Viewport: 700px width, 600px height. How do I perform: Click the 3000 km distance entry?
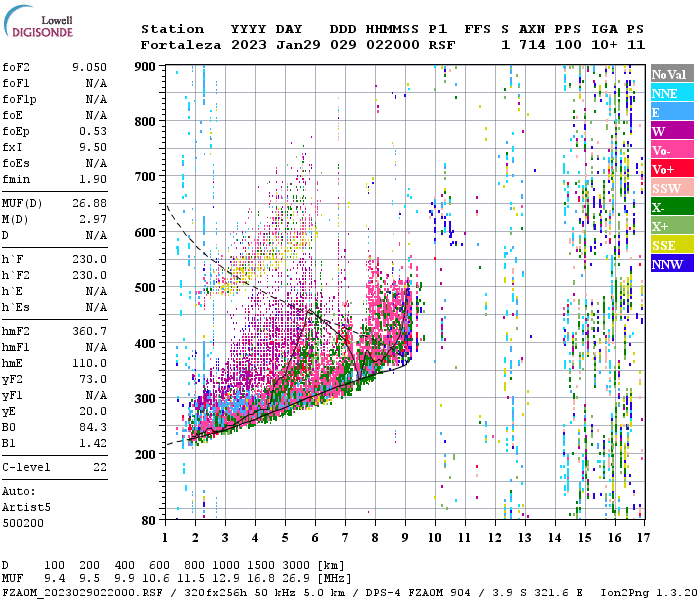[x=296, y=566]
